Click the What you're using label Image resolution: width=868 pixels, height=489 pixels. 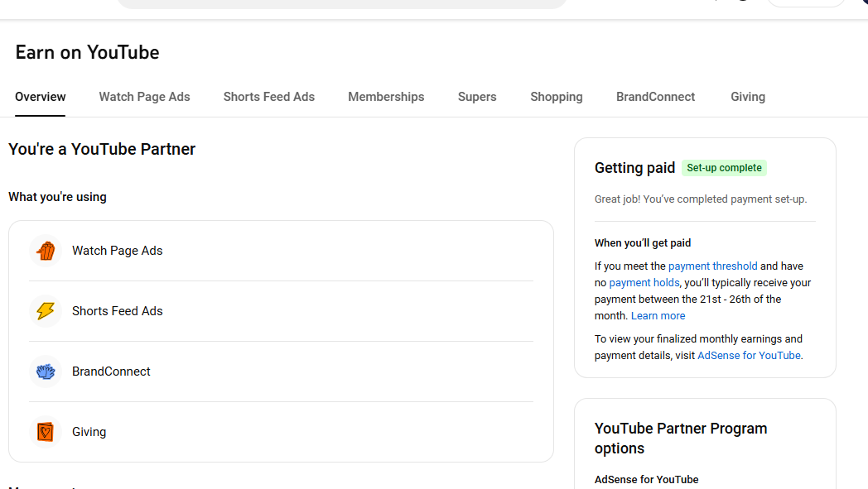58,197
